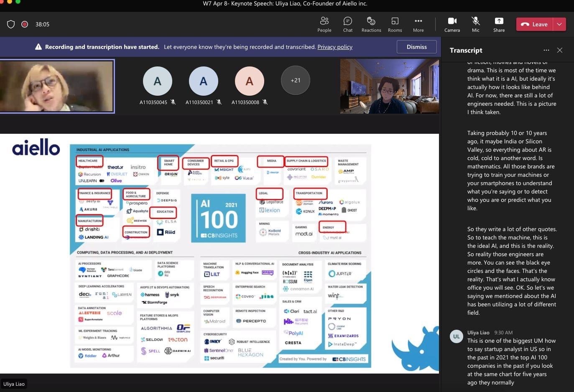Viewport: 574px width, 392px height.
Task: Open Transcript panel more options
Action: click(546, 50)
